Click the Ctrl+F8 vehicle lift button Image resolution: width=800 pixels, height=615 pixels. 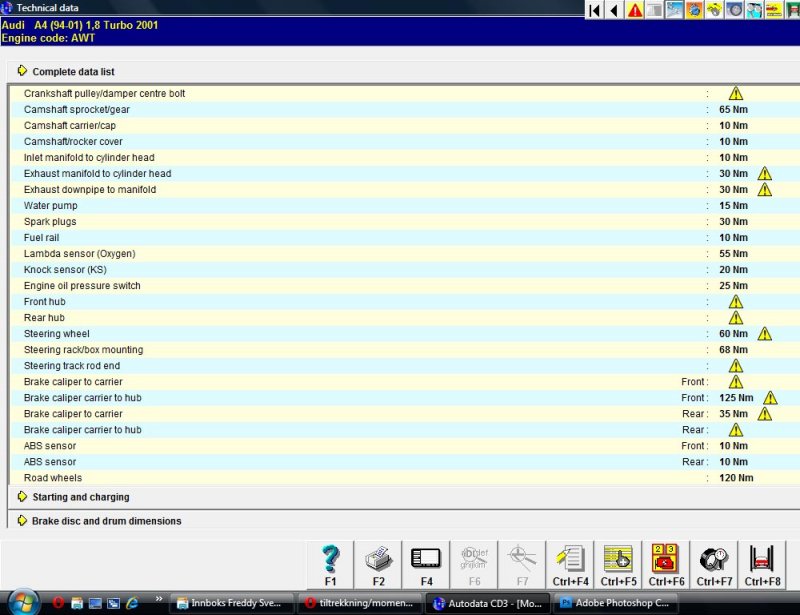[762, 565]
